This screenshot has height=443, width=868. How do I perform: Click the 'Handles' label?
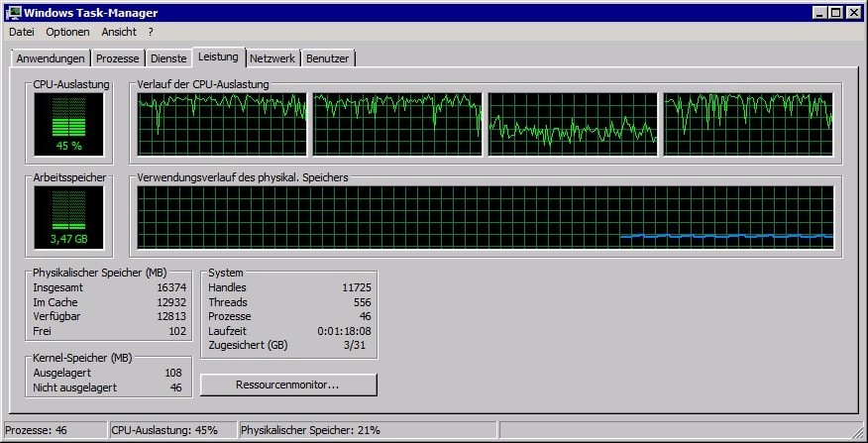[x=228, y=288]
